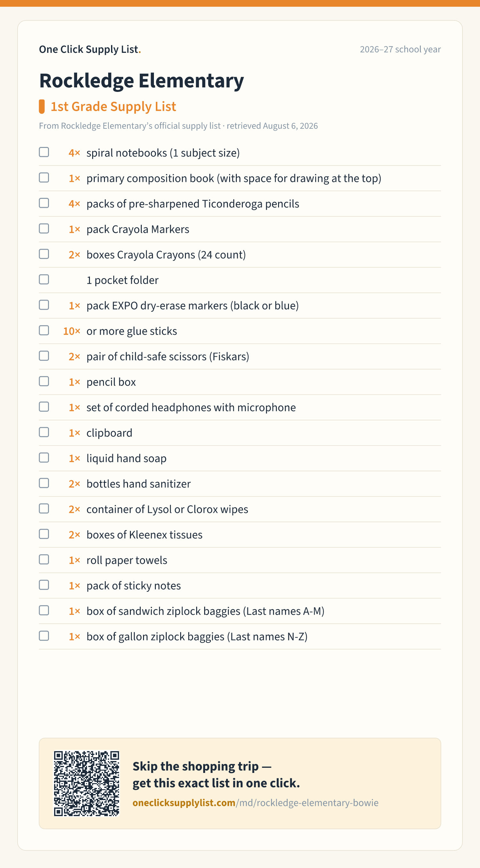Mark EXPO dry-erase markers as done
480x868 pixels.
(44, 305)
